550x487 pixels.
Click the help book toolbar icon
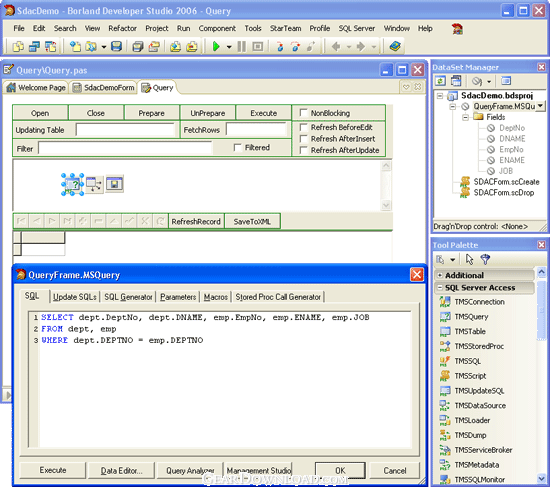pos(395,46)
